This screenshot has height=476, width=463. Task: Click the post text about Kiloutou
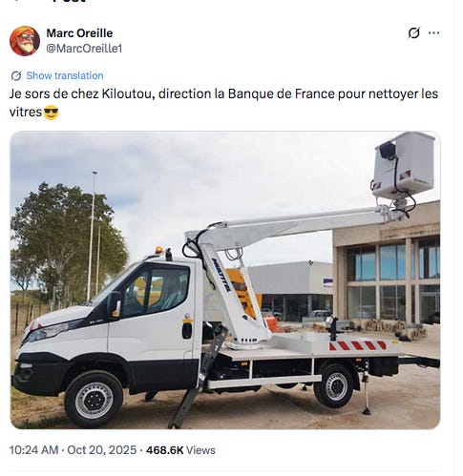pos(223,103)
